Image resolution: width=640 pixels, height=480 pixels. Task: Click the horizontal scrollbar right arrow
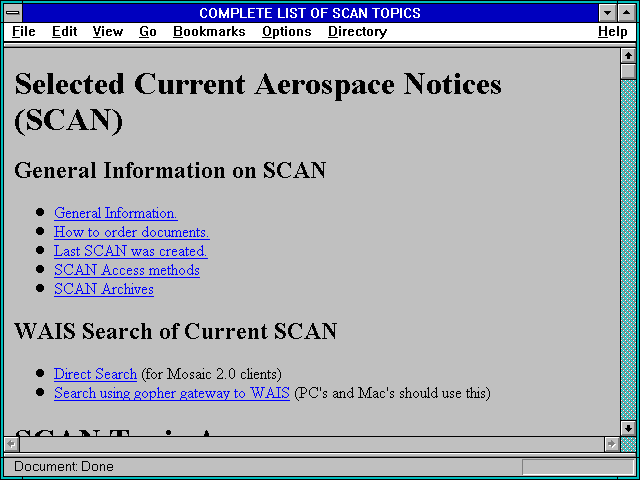pos(612,444)
